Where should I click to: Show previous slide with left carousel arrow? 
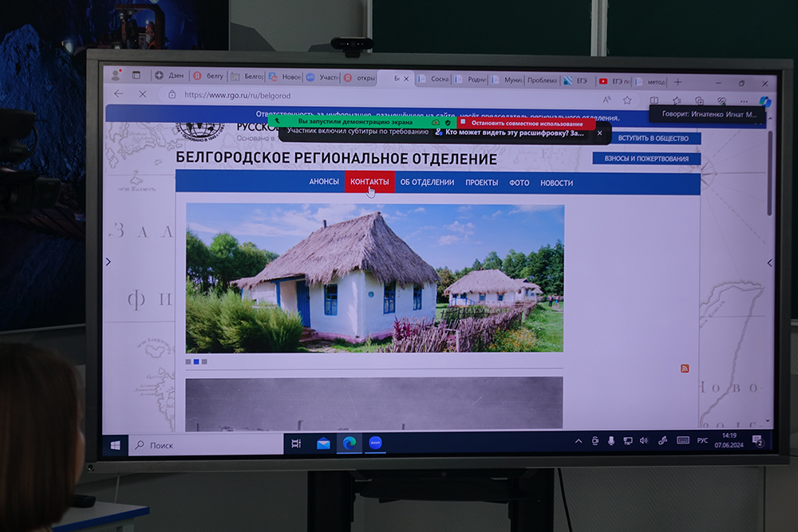pyautogui.click(x=109, y=262)
